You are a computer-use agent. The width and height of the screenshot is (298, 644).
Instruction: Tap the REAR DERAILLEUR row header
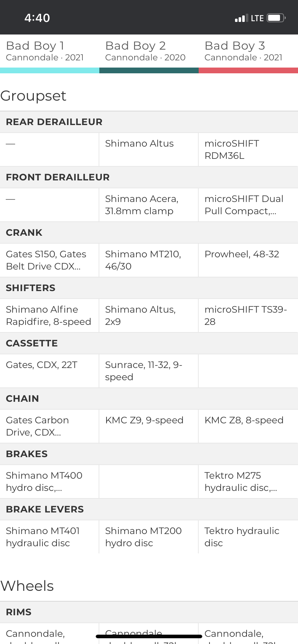(x=149, y=122)
